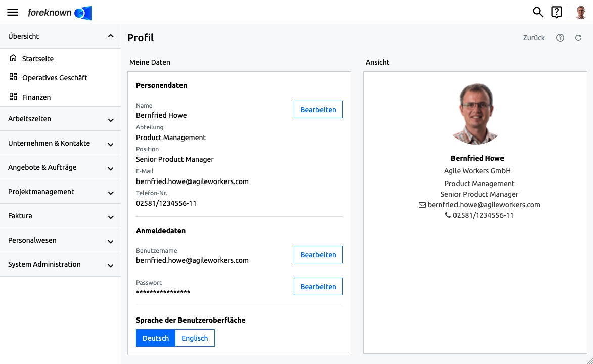593x364 pixels.
Task: Click the foreknown logo
Action: [60, 13]
